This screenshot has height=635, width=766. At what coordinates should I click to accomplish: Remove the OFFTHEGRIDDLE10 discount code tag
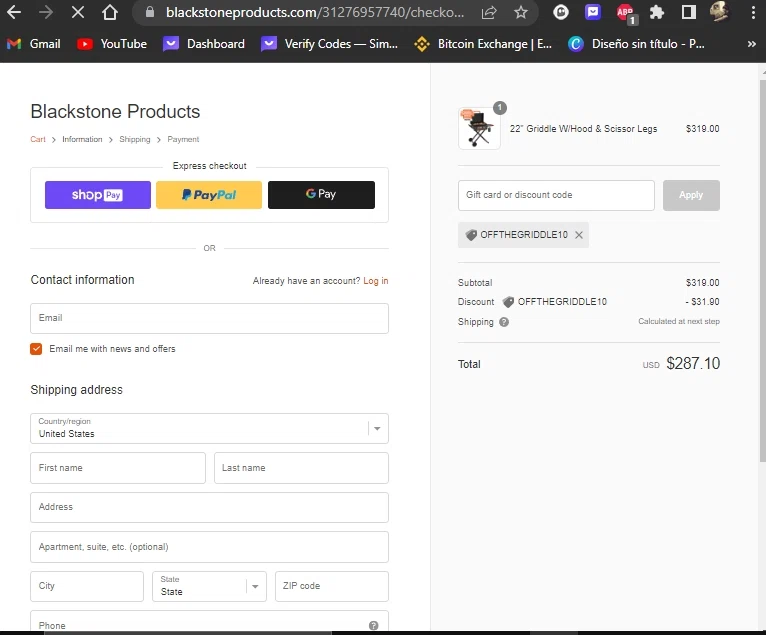point(579,235)
